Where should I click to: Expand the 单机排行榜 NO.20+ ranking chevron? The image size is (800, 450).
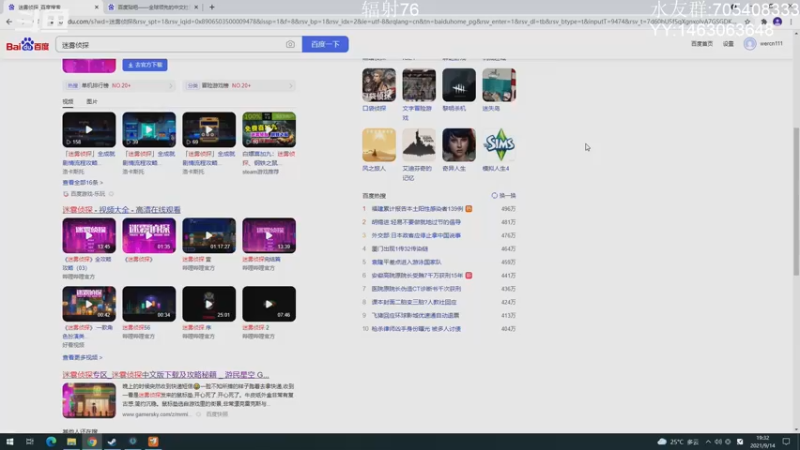170,86
